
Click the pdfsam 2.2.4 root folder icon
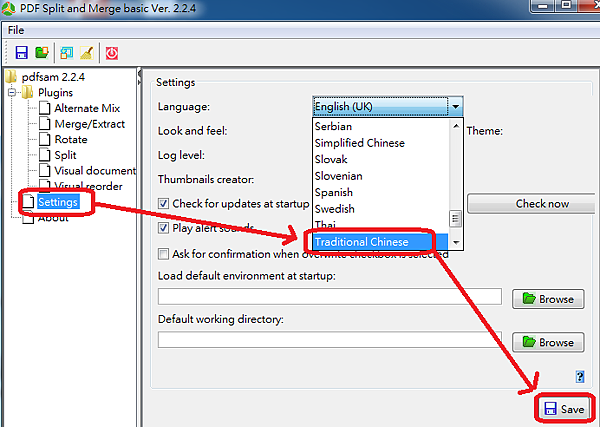[x=11, y=77]
